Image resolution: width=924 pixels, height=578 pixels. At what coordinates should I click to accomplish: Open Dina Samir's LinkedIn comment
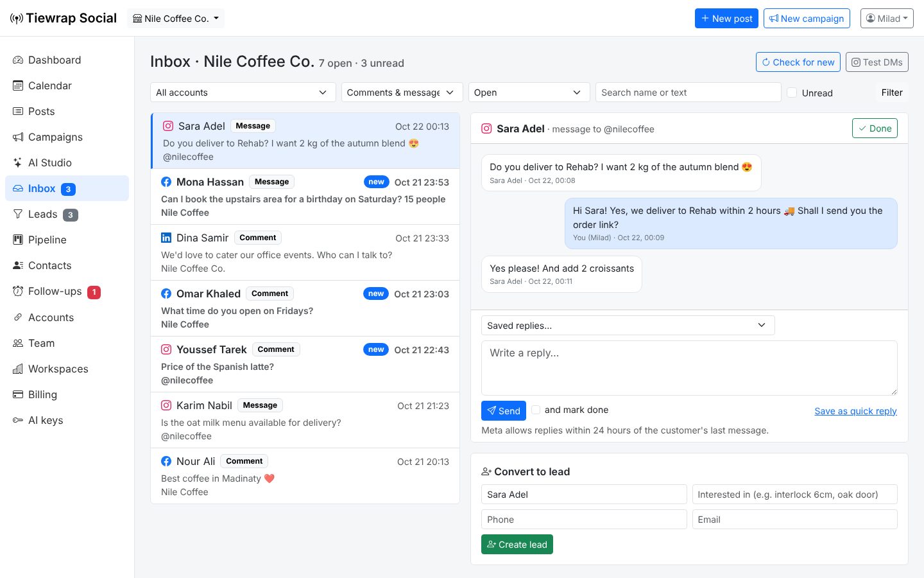pos(305,252)
